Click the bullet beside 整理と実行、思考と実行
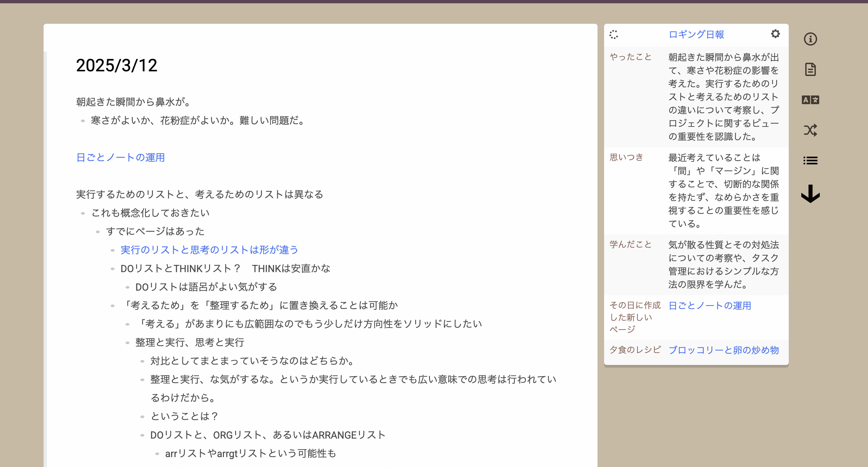The width and height of the screenshot is (868, 467). coord(127,343)
